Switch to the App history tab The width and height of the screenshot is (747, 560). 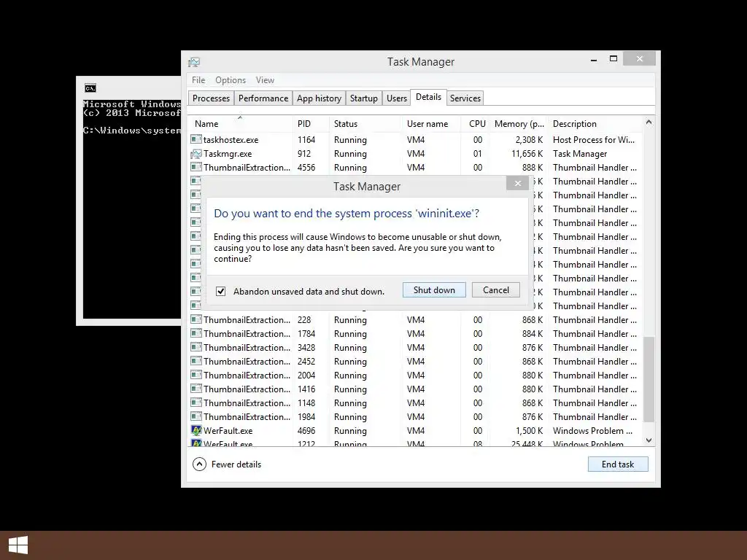[319, 98]
